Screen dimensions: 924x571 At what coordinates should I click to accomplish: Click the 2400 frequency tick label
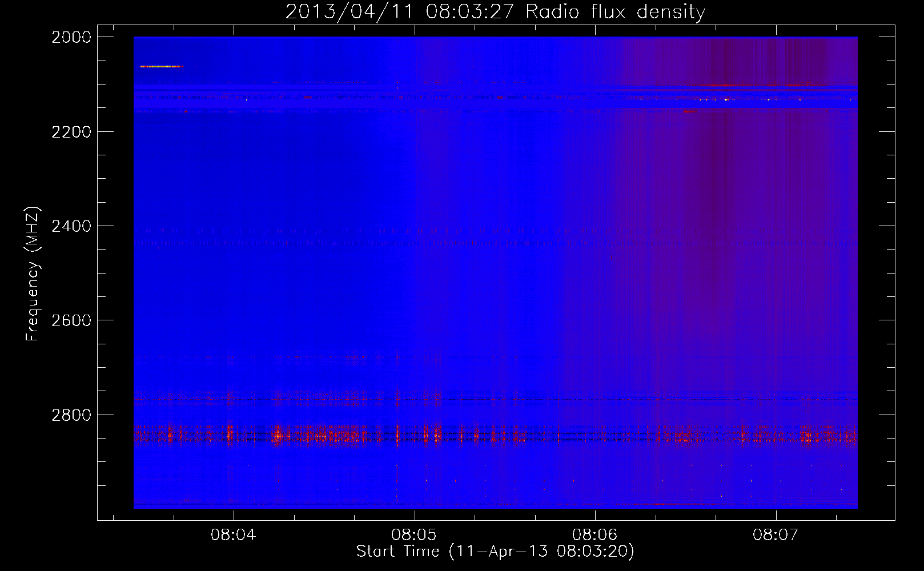click(71, 227)
